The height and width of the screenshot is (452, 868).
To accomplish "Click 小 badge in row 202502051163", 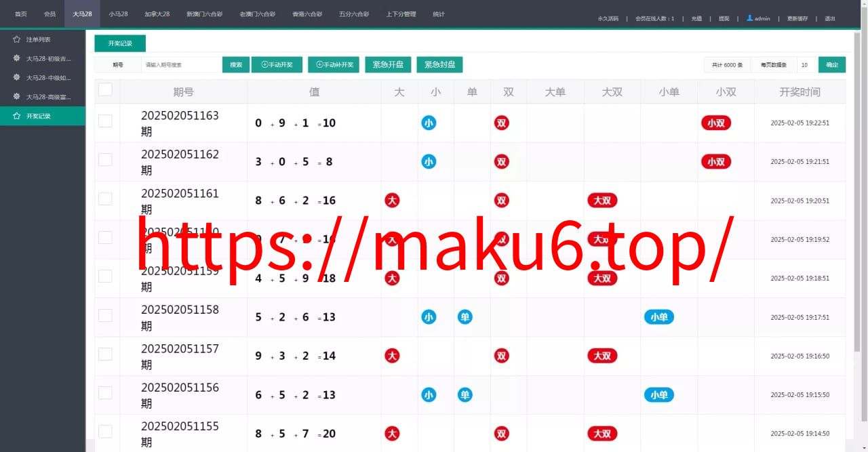I will click(x=429, y=123).
